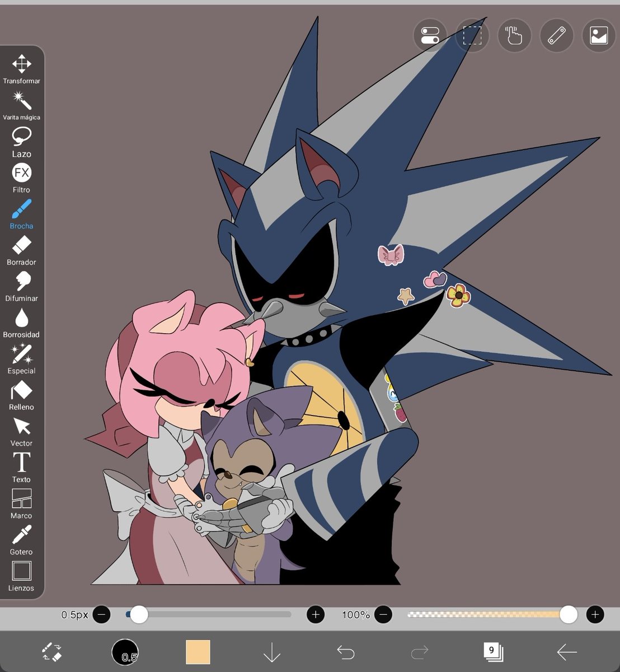Toggle the brush/eraser swap at bottom left

pos(51,651)
